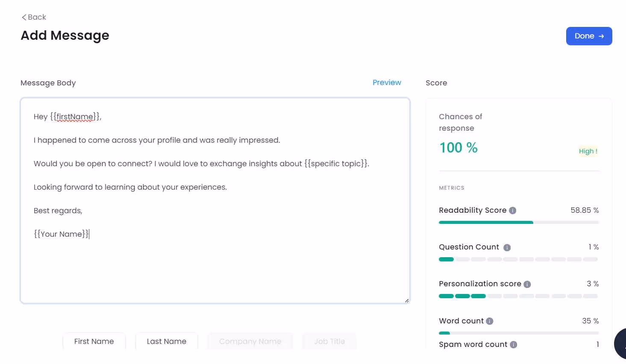This screenshot has width=626, height=364.
Task: View Personalization score info icon
Action: [x=527, y=284]
